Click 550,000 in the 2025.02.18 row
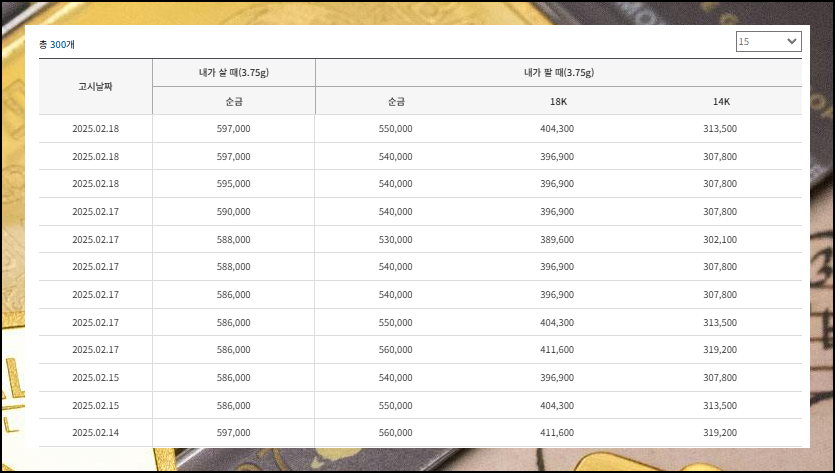Viewport: 835px width, 473px height. pyautogui.click(x=395, y=128)
